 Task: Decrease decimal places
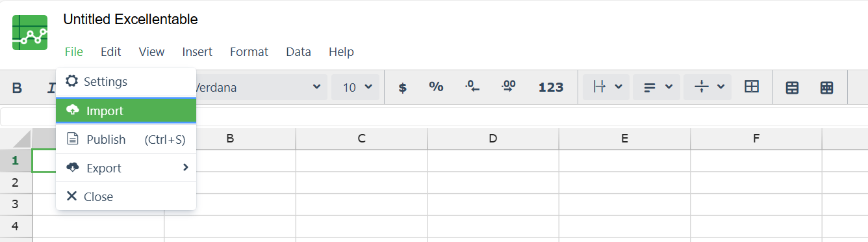click(x=472, y=87)
